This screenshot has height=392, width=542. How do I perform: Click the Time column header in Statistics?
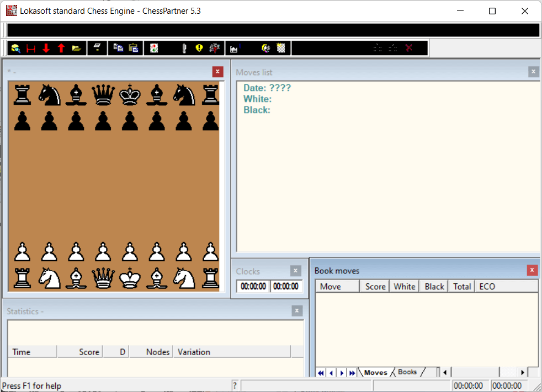(x=32, y=352)
